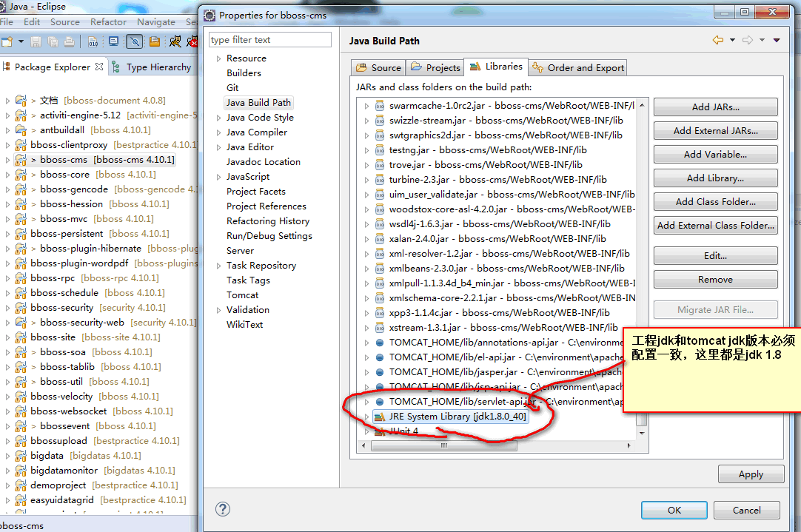Click Add External Class Folder... button
Viewport: 801px width, 532px height.
point(715,225)
